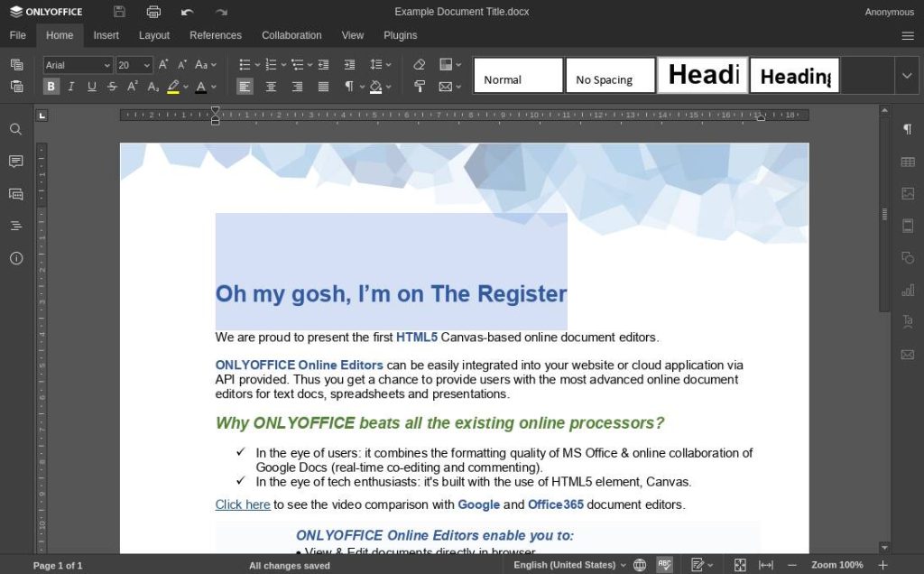Click the Copy icon in toolbar

point(16,64)
